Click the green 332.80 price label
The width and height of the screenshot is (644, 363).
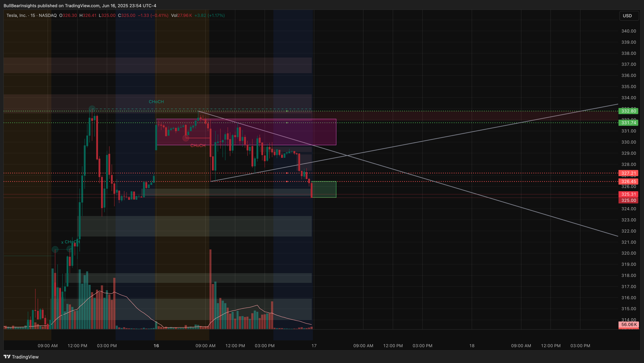pyautogui.click(x=628, y=111)
